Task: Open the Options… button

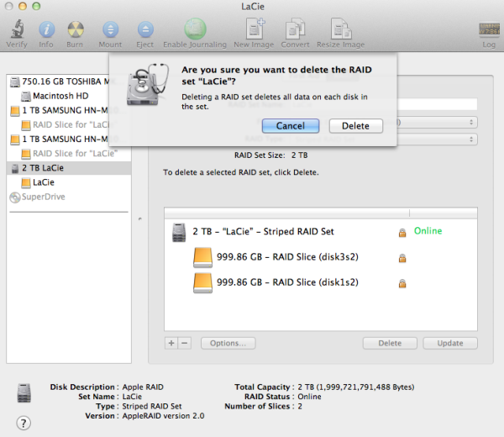Action: [x=228, y=343]
